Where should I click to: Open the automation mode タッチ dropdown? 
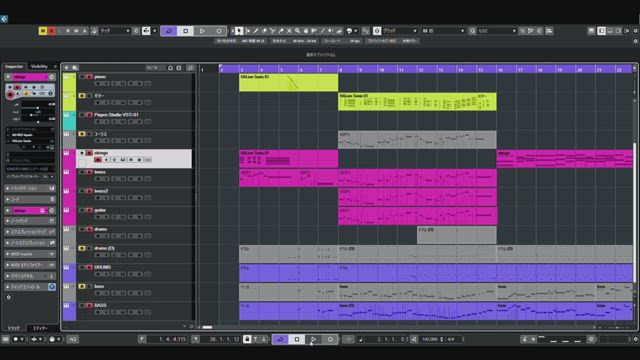pos(115,31)
